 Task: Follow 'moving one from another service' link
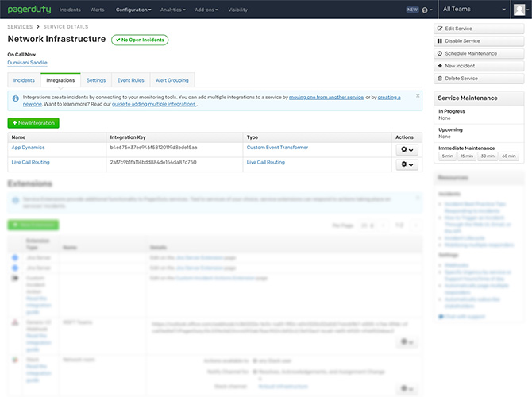pyautogui.click(x=326, y=97)
